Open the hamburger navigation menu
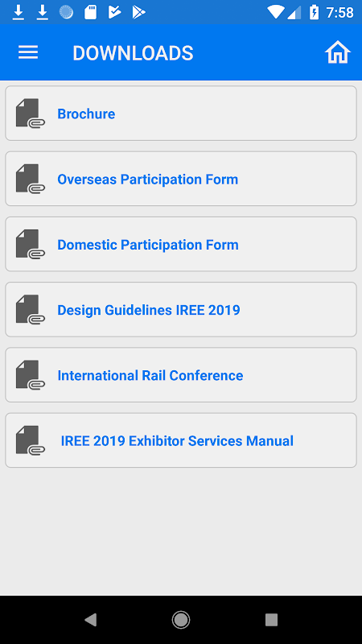Screen dimensions: 362x644 click(28, 52)
